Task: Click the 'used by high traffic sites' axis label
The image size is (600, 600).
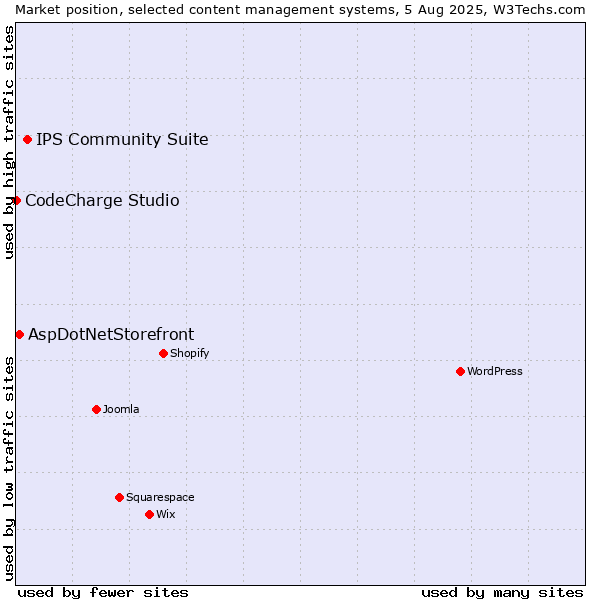Action: click(x=9, y=142)
